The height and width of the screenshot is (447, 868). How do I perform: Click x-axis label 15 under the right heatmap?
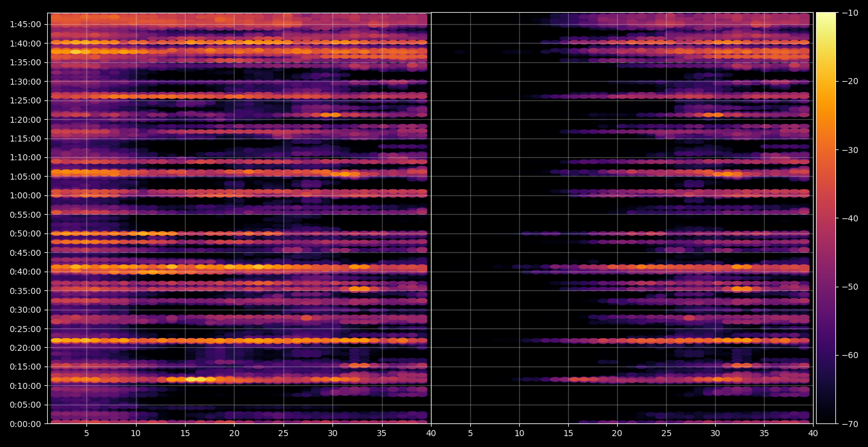[x=568, y=433]
